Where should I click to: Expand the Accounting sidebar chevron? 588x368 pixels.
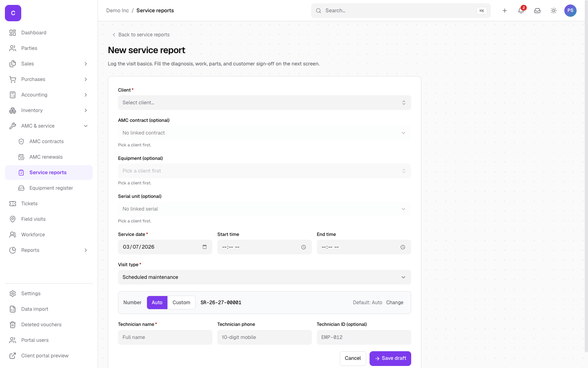(86, 95)
